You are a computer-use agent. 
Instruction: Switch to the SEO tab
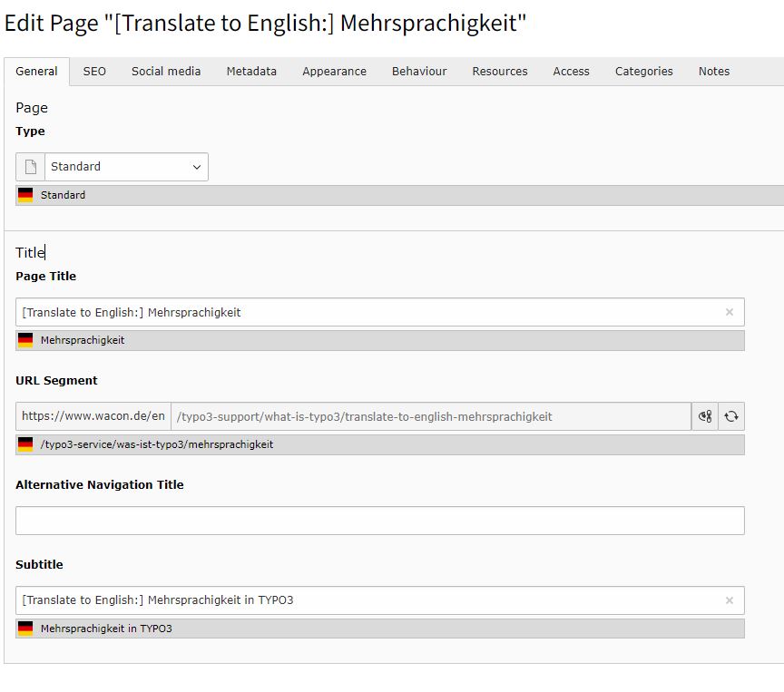[94, 72]
